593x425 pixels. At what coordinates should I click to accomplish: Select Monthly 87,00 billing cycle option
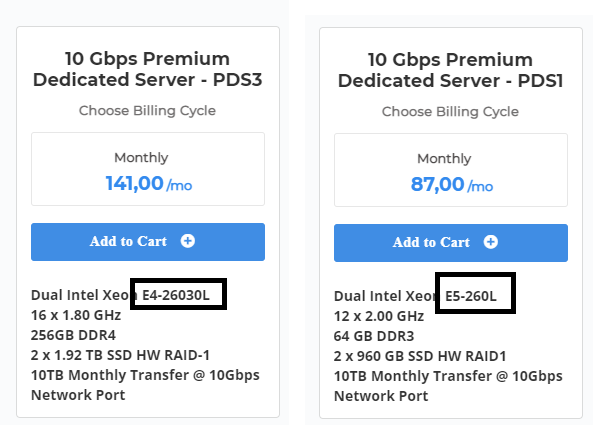451,170
